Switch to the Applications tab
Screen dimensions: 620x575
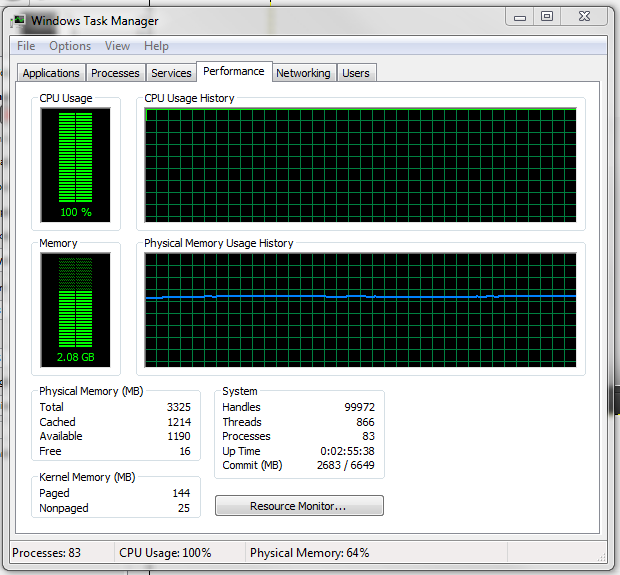coord(51,73)
